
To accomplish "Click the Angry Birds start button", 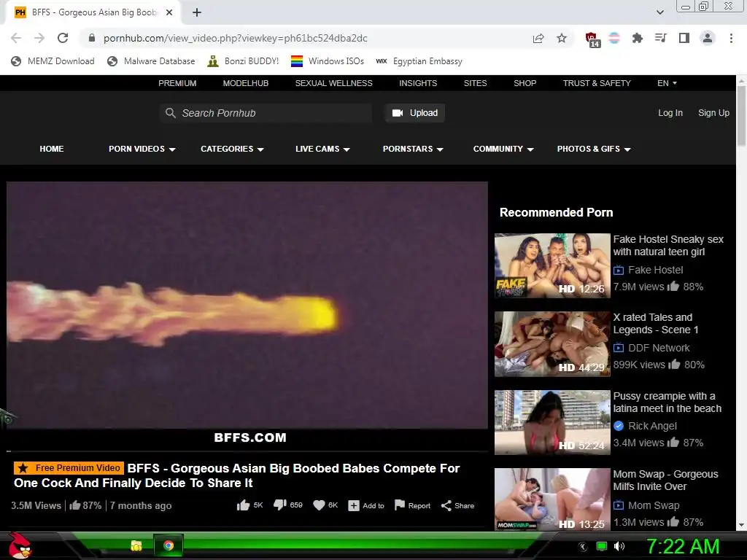I will 20,545.
